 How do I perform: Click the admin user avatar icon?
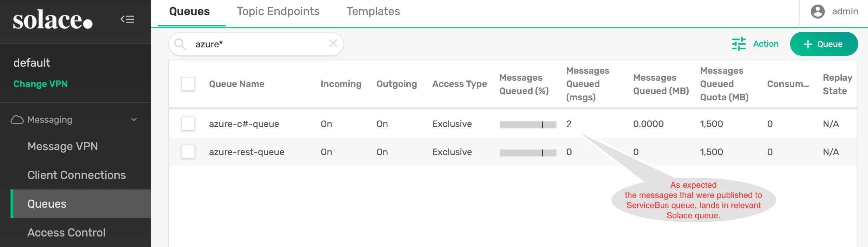pos(817,12)
